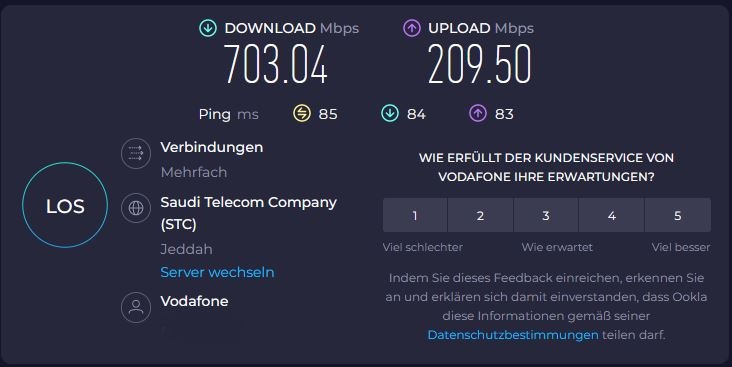Select rating 4 in the survey
The width and height of the screenshot is (732, 367).
[612, 215]
